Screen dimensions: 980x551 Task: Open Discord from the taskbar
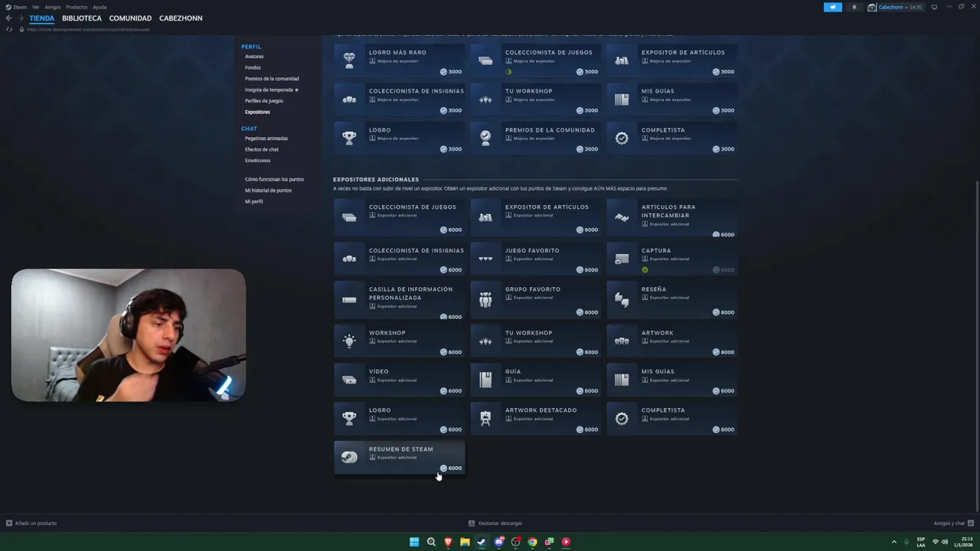pyautogui.click(x=498, y=542)
